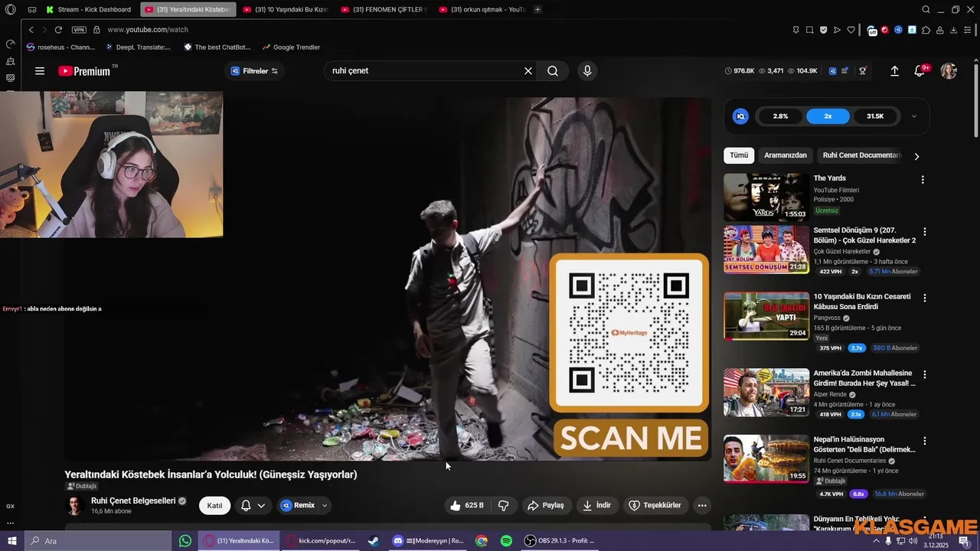Open the browser tab search magnifier
This screenshot has height=551, width=980.
coord(926,9)
